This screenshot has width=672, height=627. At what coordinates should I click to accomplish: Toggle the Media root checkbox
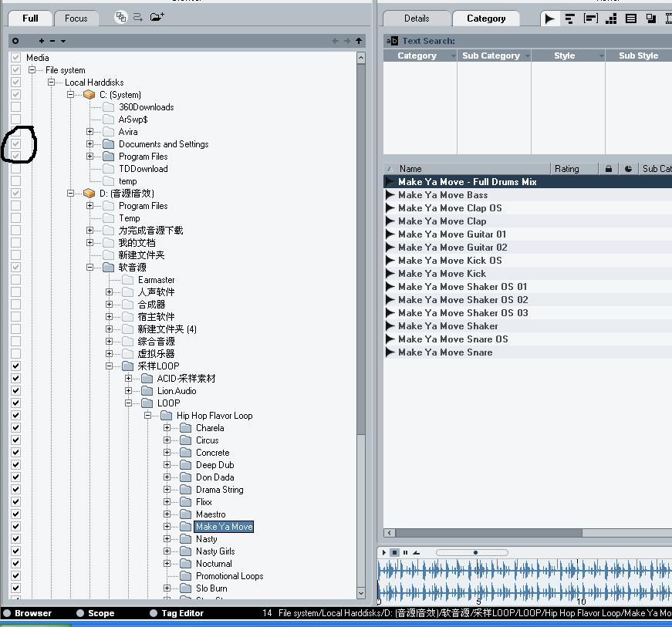(16, 57)
